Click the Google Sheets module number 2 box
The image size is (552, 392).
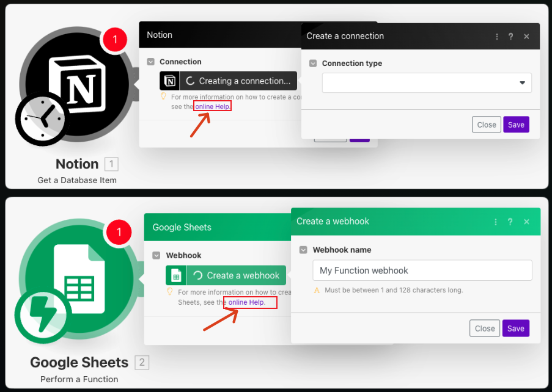(142, 363)
